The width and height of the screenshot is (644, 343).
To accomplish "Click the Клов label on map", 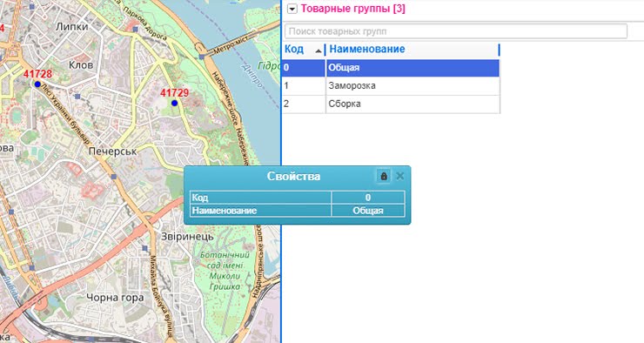I will (x=81, y=65).
